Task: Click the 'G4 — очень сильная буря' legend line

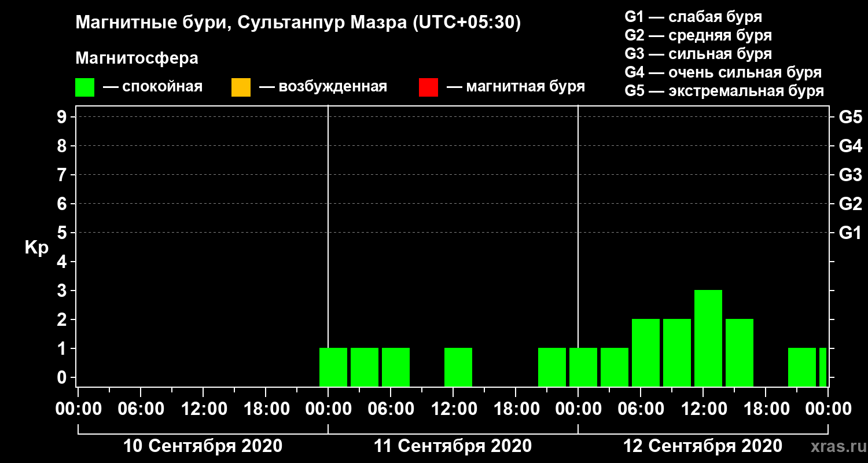Action: tap(723, 72)
